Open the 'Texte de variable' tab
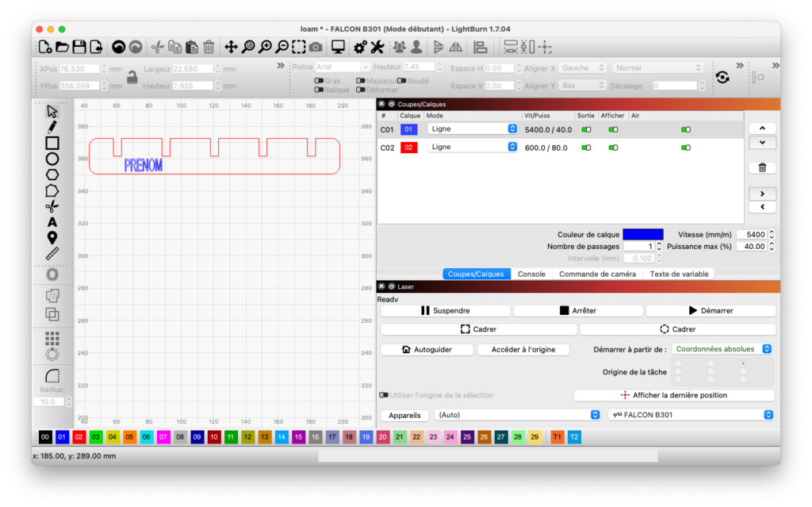Screen dimensions: 812x507 pyautogui.click(x=679, y=274)
